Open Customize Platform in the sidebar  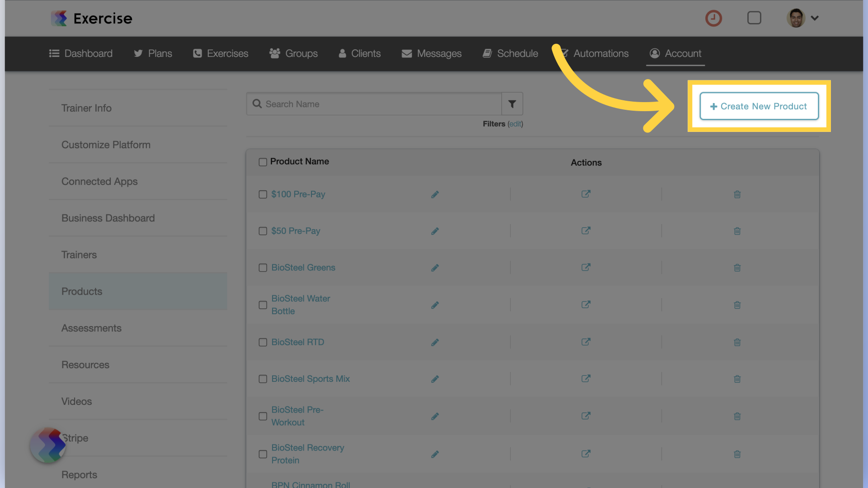pyautogui.click(x=138, y=145)
